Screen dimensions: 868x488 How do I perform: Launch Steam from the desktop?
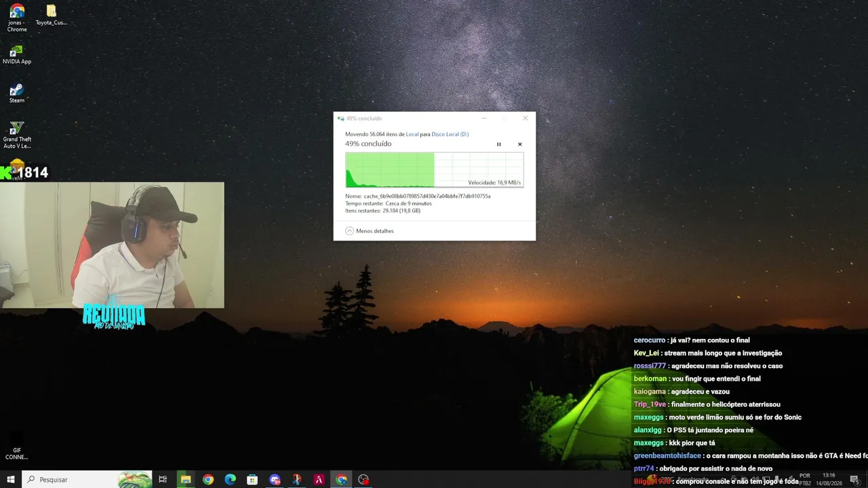[17, 94]
